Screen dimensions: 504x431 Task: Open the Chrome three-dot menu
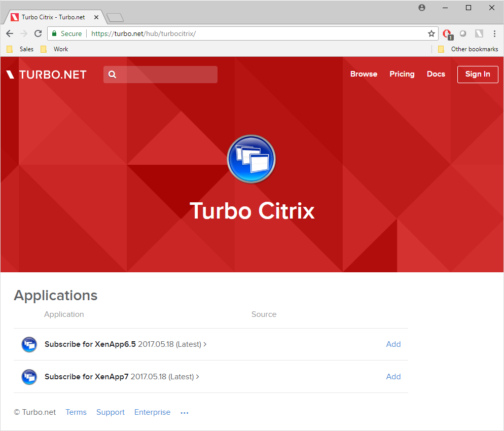click(x=494, y=33)
